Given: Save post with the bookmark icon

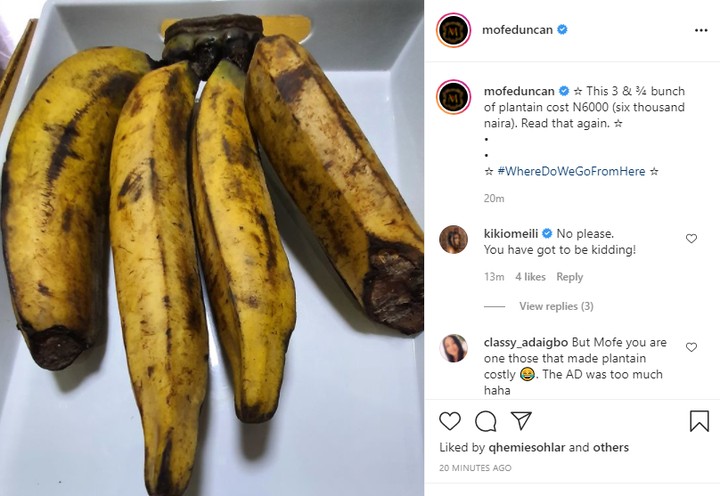Looking at the screenshot, I should (699, 421).
